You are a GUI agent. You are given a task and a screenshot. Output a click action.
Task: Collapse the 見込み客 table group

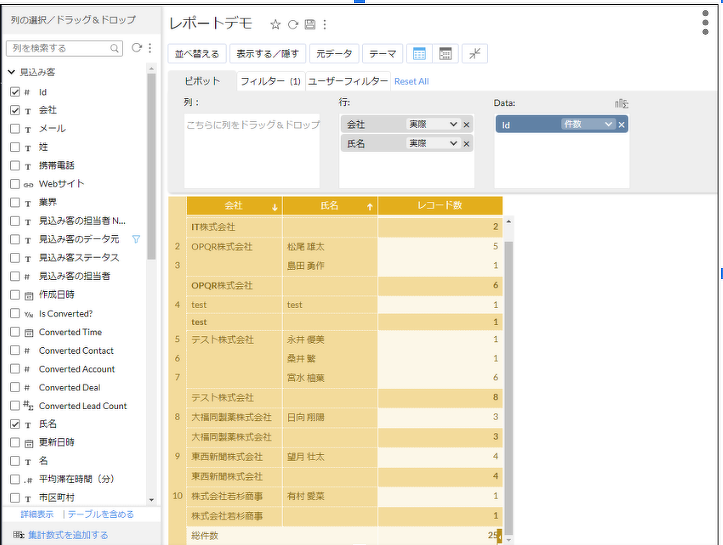[x=10, y=72]
